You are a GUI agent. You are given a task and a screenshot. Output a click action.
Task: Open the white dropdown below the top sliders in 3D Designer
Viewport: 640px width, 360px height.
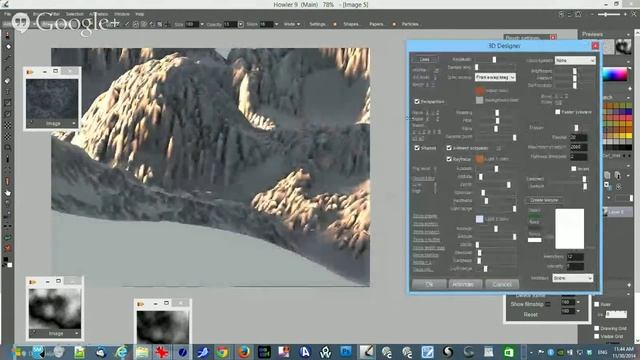pyautogui.click(x=495, y=77)
